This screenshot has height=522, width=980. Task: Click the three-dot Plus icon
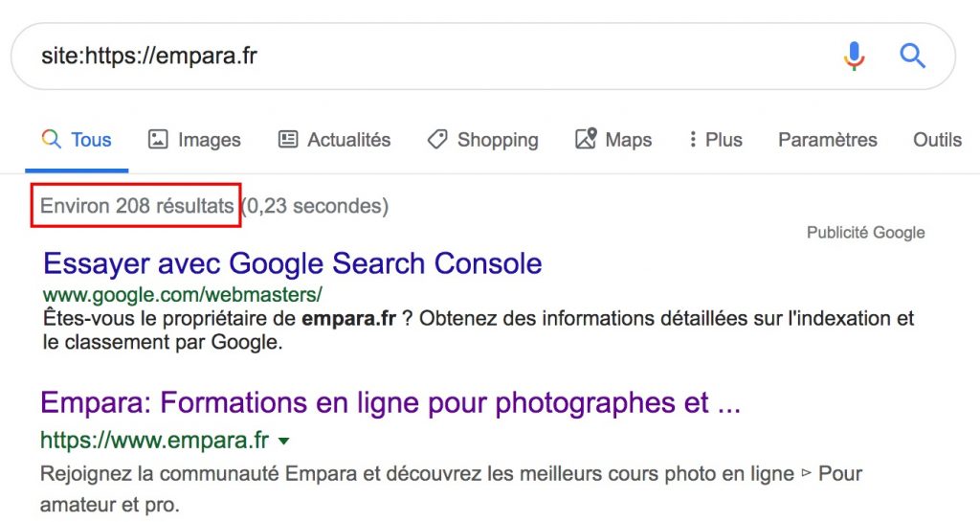pos(692,140)
